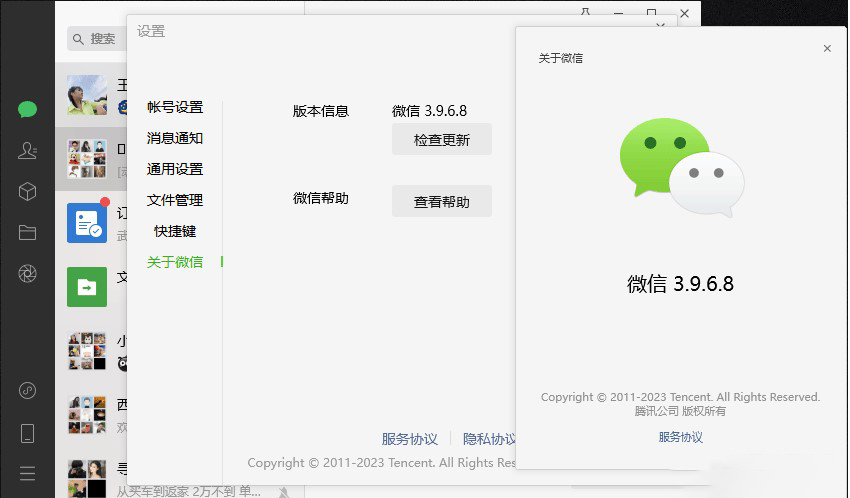Open the Favorites cube icon in sidebar
The image size is (850, 498).
27,191
